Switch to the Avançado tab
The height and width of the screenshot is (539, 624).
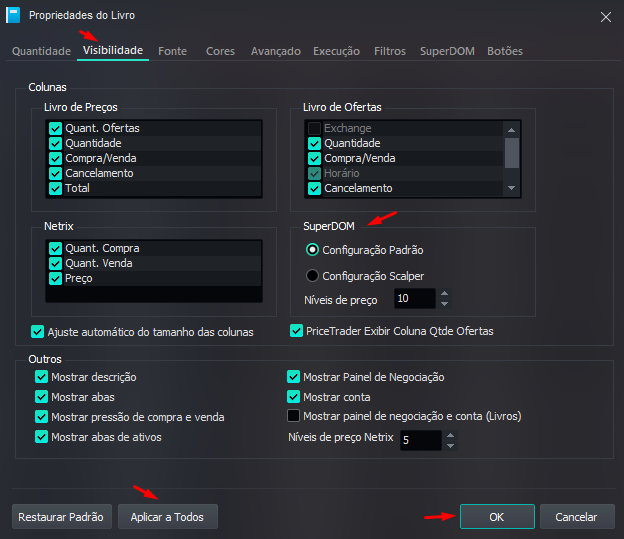coord(275,51)
